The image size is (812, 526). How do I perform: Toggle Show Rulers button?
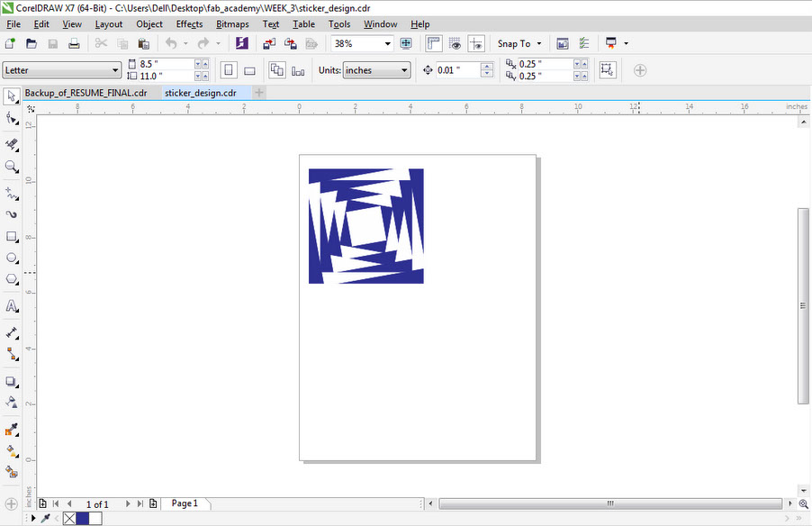click(x=433, y=43)
